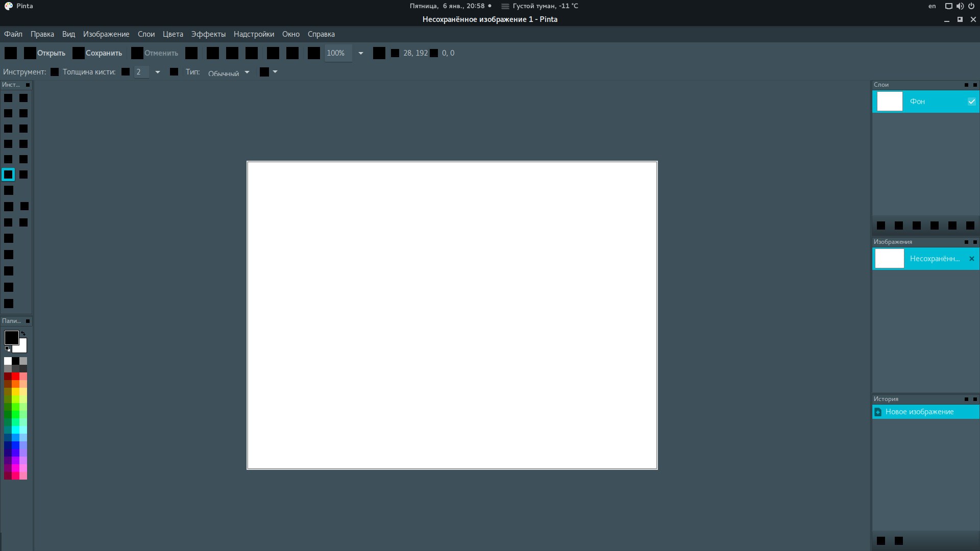Decrease brush width with minus button
Screen dimensions: 980x551
pos(126,72)
